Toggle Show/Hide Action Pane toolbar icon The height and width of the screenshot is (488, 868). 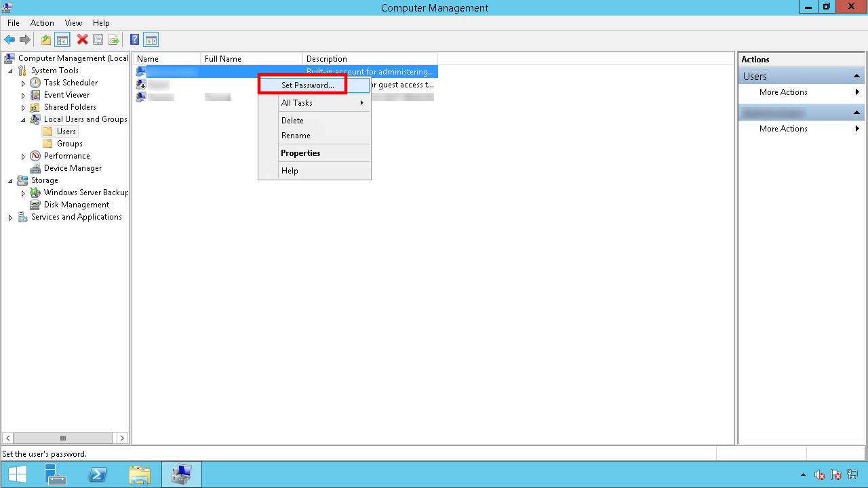[x=151, y=40]
